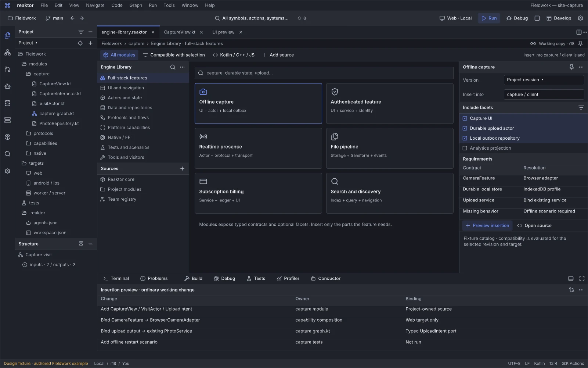
Task: Open the Project view selector dropdown
Action: [28, 43]
